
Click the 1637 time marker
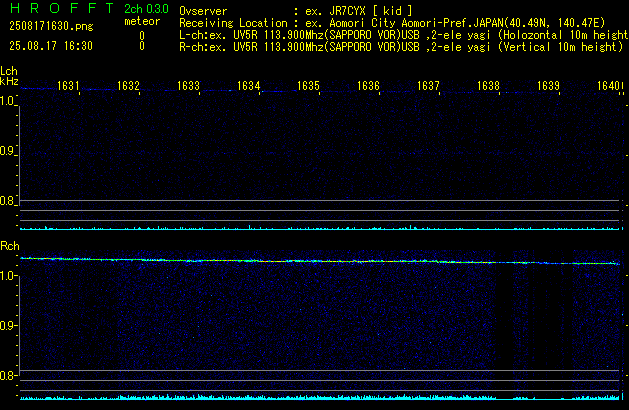coord(428,86)
